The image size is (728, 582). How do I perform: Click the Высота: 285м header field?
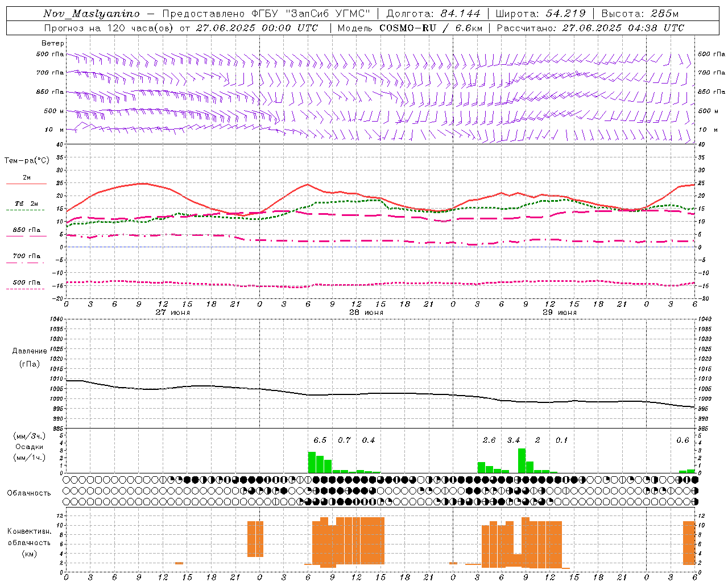pos(640,14)
